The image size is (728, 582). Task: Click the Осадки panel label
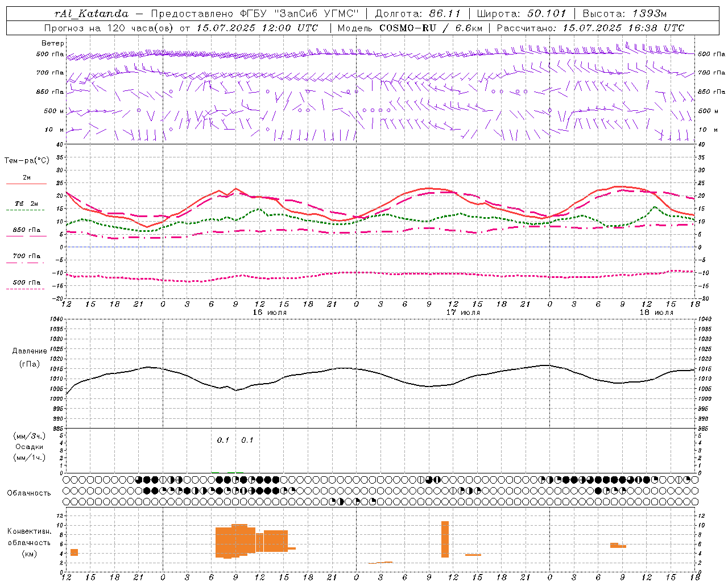pos(30,447)
